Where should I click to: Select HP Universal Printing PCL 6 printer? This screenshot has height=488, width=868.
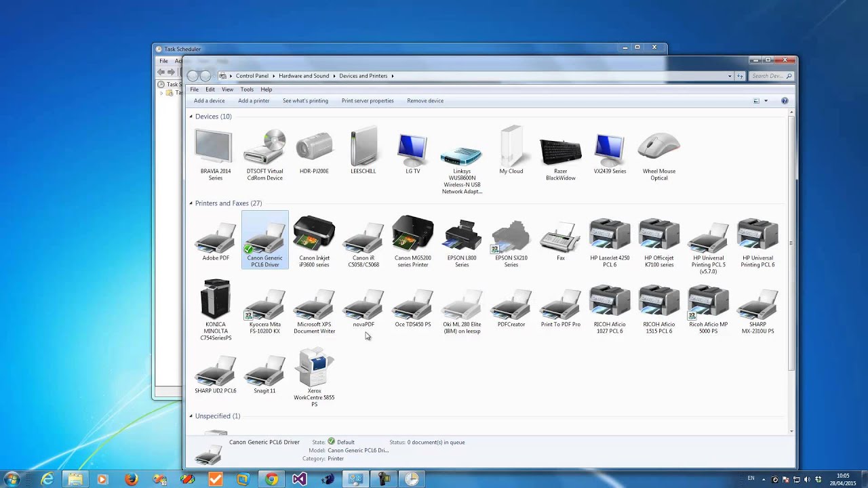757,241
